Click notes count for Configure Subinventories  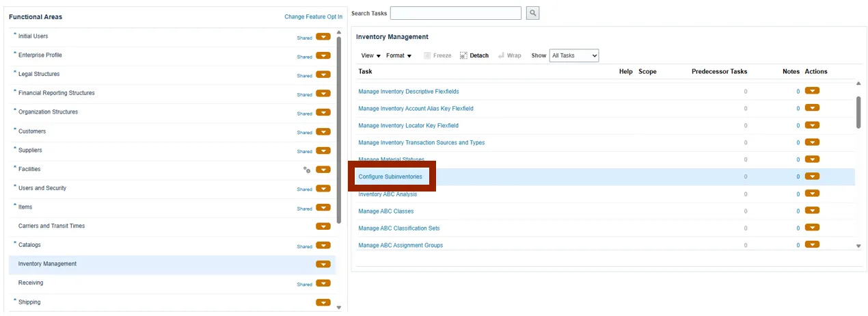(798, 176)
